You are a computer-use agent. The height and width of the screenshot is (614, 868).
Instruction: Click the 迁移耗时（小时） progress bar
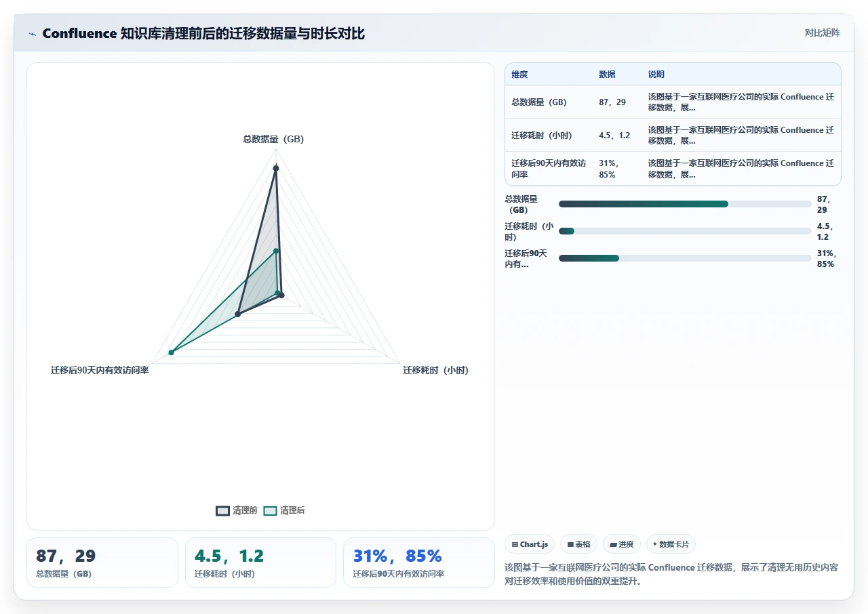[685, 231]
